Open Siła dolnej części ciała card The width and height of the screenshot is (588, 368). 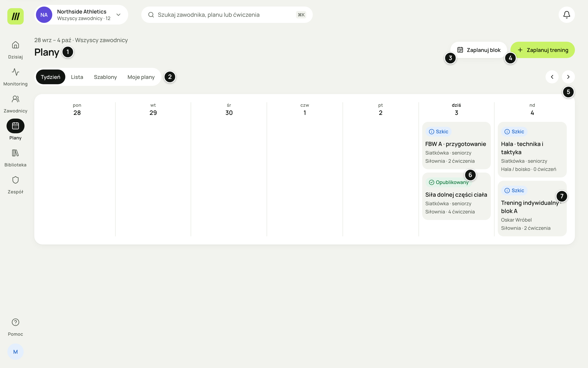[x=456, y=196]
